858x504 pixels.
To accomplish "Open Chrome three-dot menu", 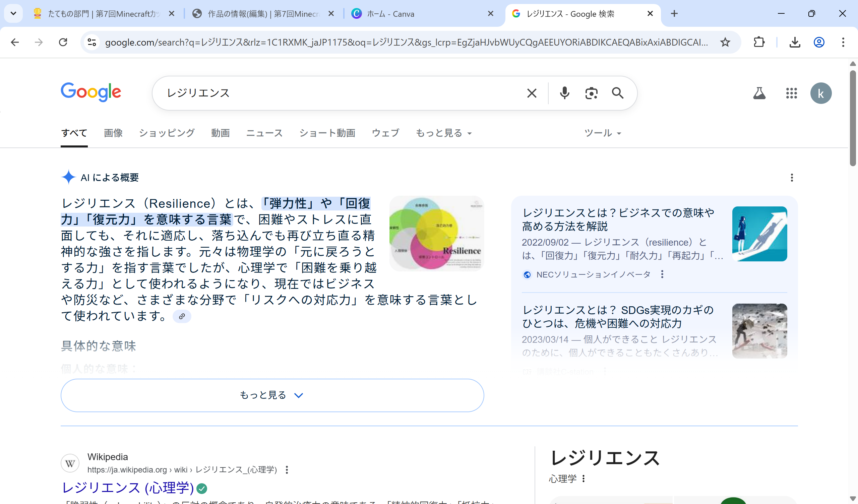I will click(843, 42).
